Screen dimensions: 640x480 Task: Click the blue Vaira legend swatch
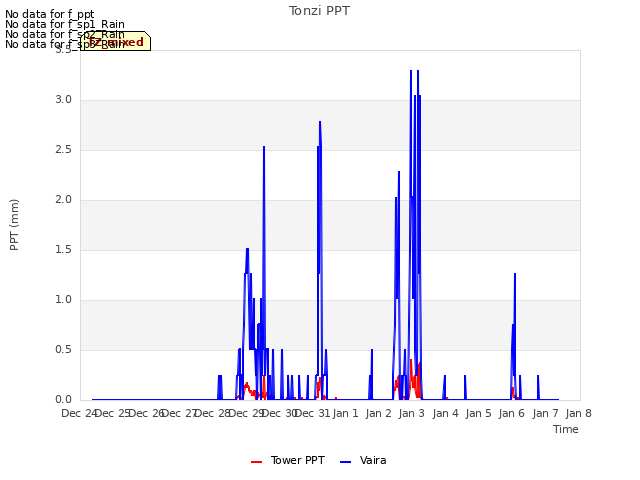coord(345,462)
